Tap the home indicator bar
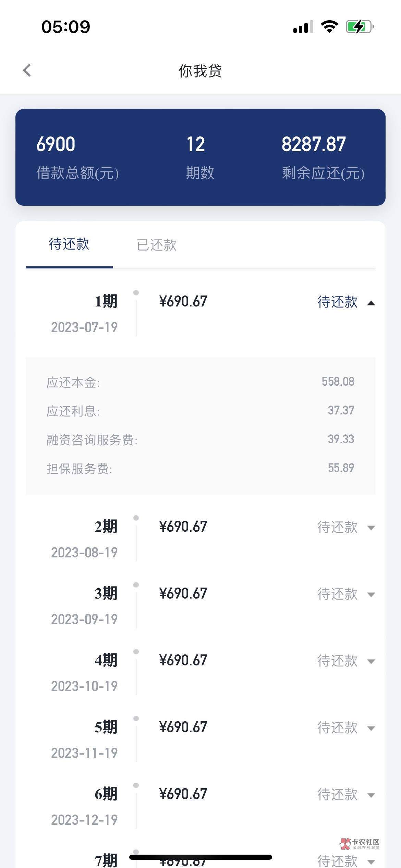The height and width of the screenshot is (868, 401). (x=200, y=857)
